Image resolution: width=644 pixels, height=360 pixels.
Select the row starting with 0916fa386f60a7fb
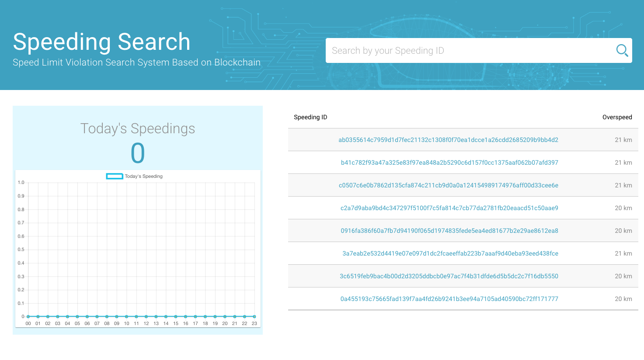pyautogui.click(x=448, y=231)
